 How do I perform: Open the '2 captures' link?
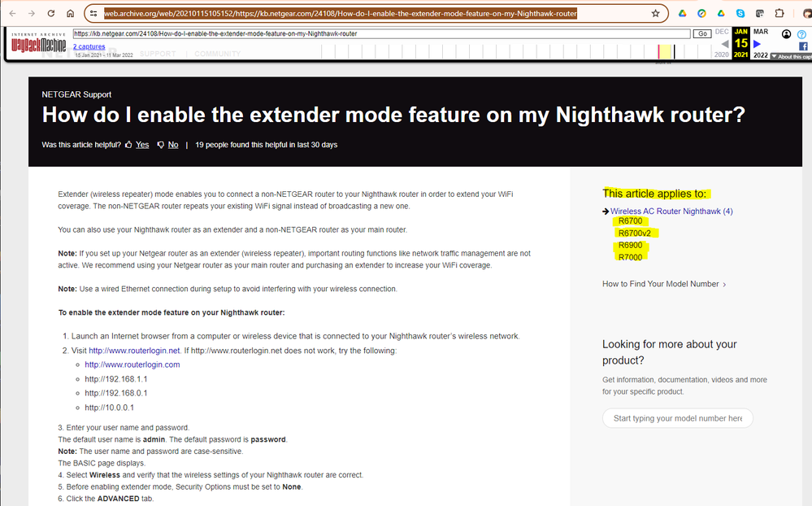click(x=89, y=46)
